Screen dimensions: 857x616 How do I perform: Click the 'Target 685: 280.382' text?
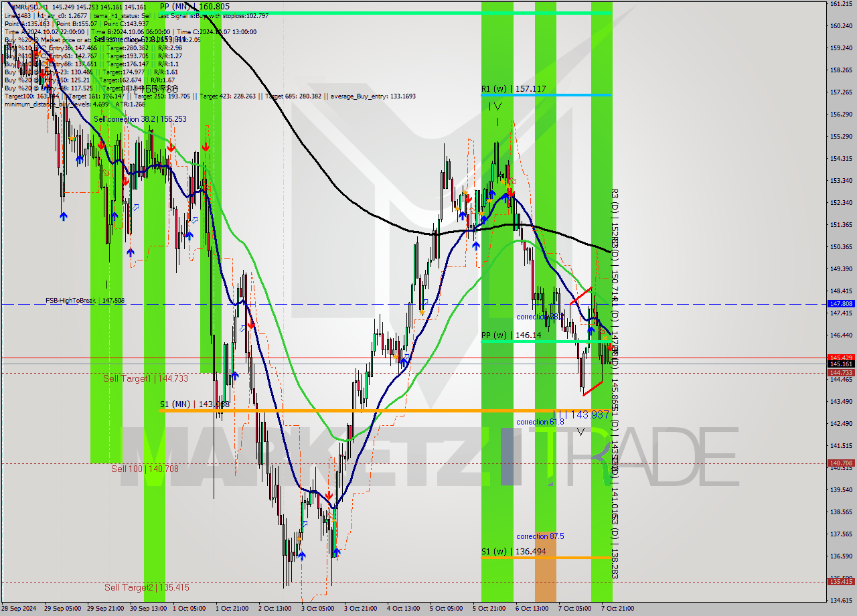coord(293,96)
